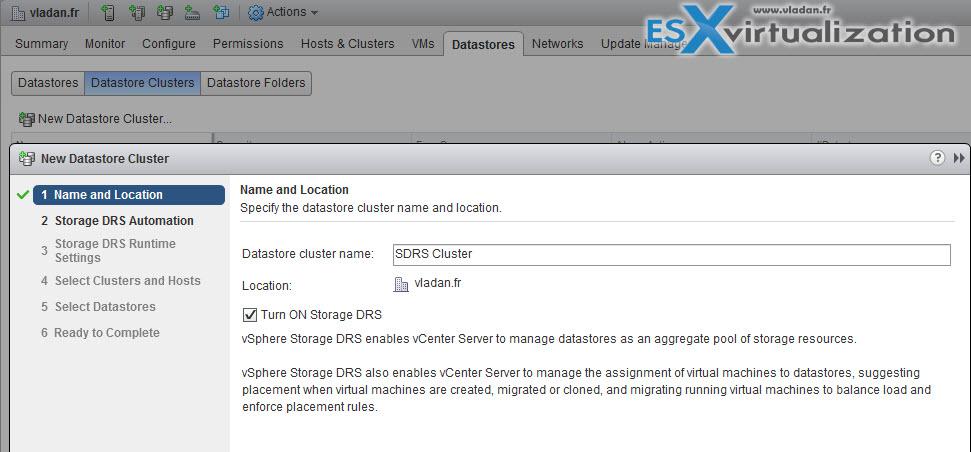Open the Summary tab

pyautogui.click(x=41, y=44)
